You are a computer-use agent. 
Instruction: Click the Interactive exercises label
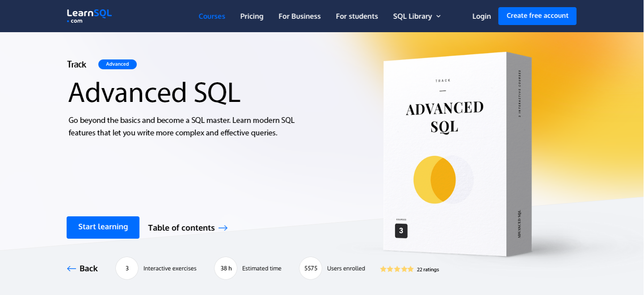170,268
